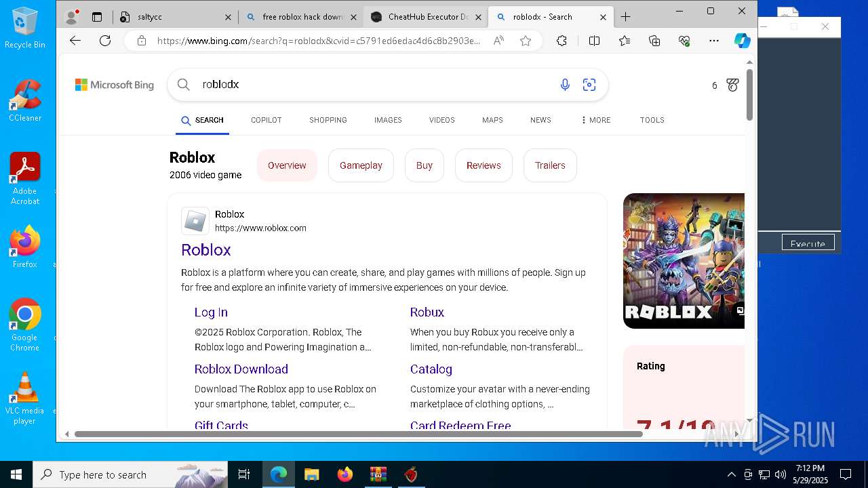Open the Google Chrome desktop shortcut
The height and width of the screenshot is (488, 868).
[x=24, y=325]
